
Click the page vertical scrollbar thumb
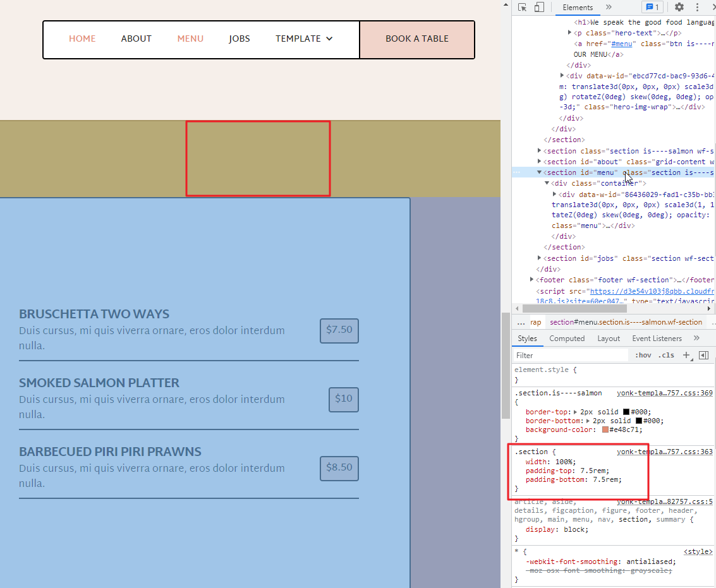tap(506, 365)
